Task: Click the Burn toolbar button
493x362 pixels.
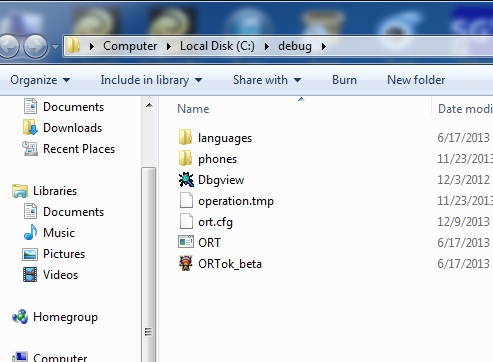Action: coord(344,80)
